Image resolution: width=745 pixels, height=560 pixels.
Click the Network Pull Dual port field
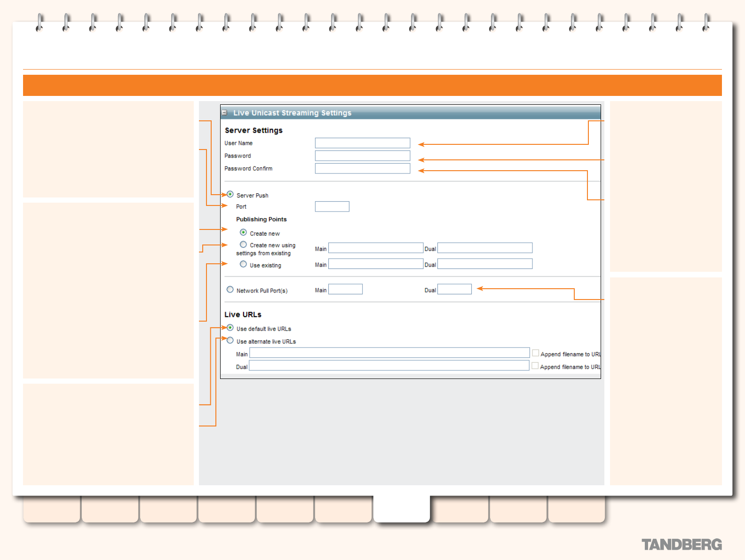pyautogui.click(x=454, y=289)
